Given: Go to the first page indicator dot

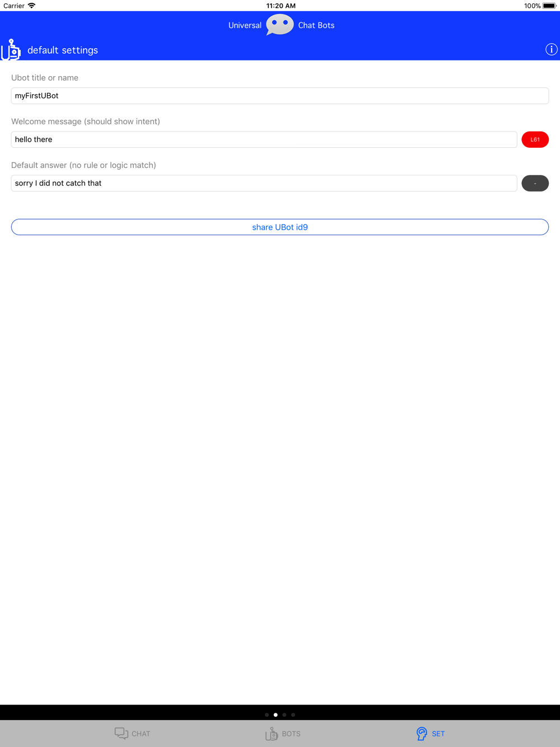Looking at the screenshot, I should [x=267, y=715].
